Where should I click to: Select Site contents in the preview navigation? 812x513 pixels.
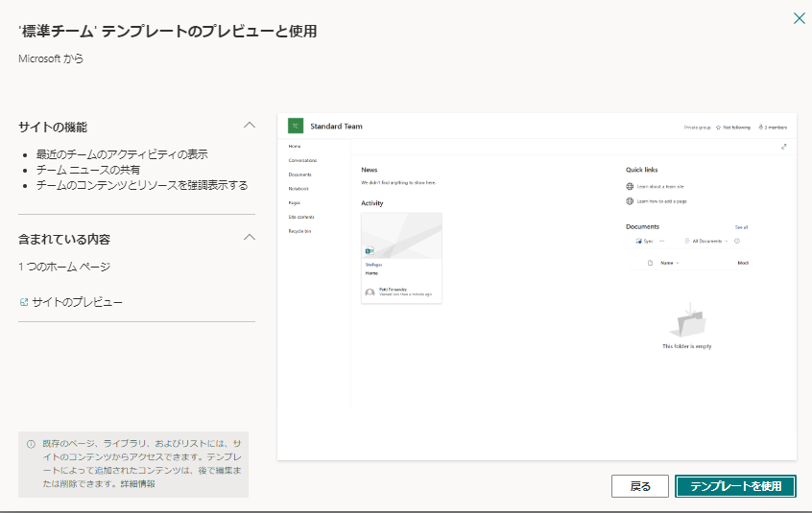click(301, 217)
